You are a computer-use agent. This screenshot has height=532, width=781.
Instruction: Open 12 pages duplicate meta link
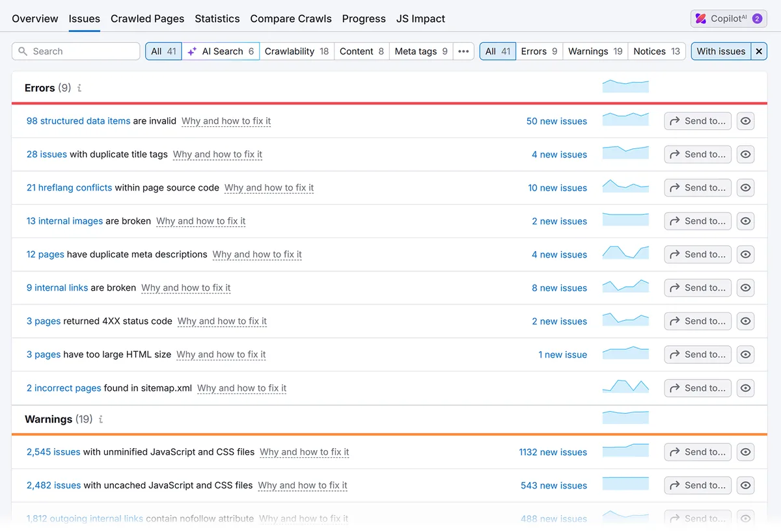click(46, 254)
